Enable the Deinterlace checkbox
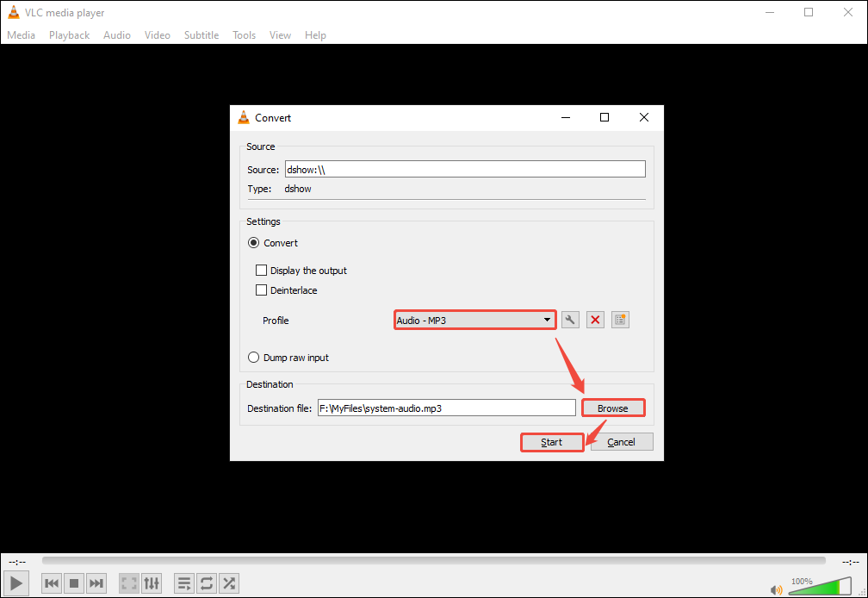Image resolution: width=868 pixels, height=598 pixels. coord(262,290)
